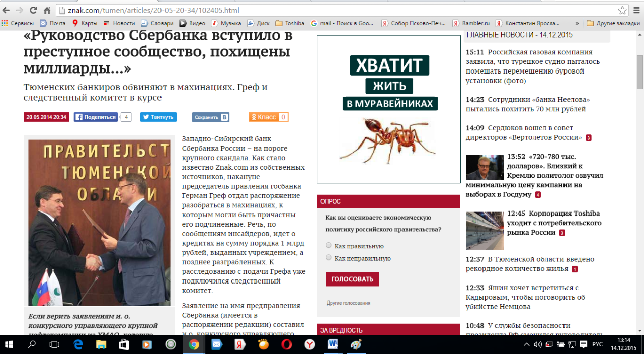Image resolution: width=644 pixels, height=354 pixels.
Task: Click the Tyumen government handshake photo
Action: (99, 223)
